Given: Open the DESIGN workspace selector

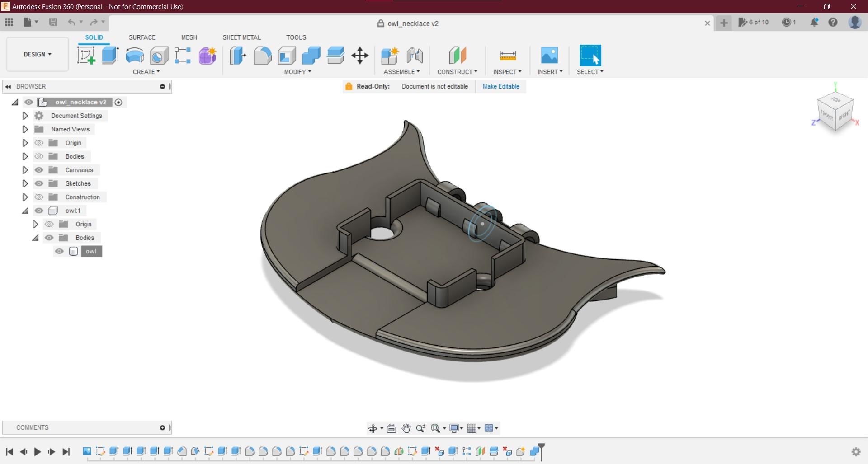Looking at the screenshot, I should (x=37, y=54).
